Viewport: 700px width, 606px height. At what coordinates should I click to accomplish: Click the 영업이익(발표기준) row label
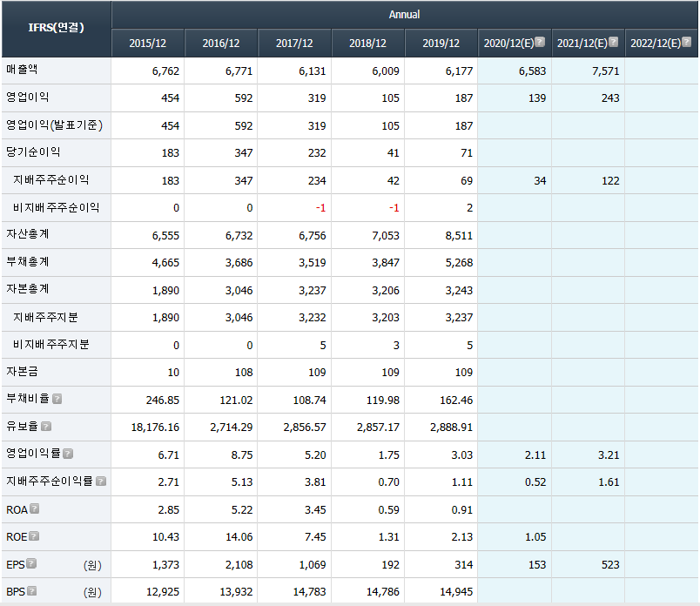coord(55,125)
